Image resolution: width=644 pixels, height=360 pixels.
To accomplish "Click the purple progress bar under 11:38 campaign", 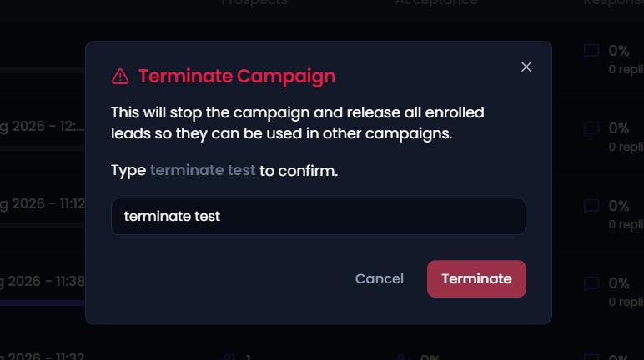I will (x=43, y=303).
